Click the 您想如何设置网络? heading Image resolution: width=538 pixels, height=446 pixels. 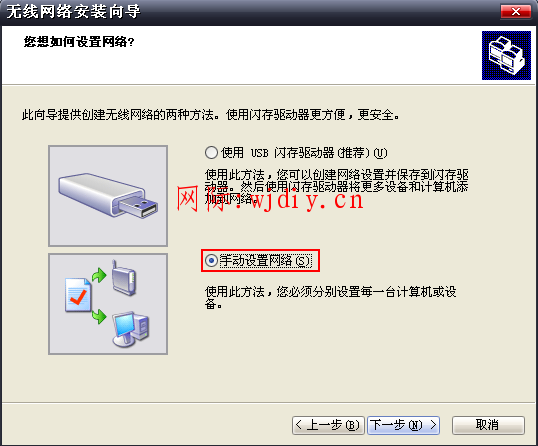[x=79, y=42]
